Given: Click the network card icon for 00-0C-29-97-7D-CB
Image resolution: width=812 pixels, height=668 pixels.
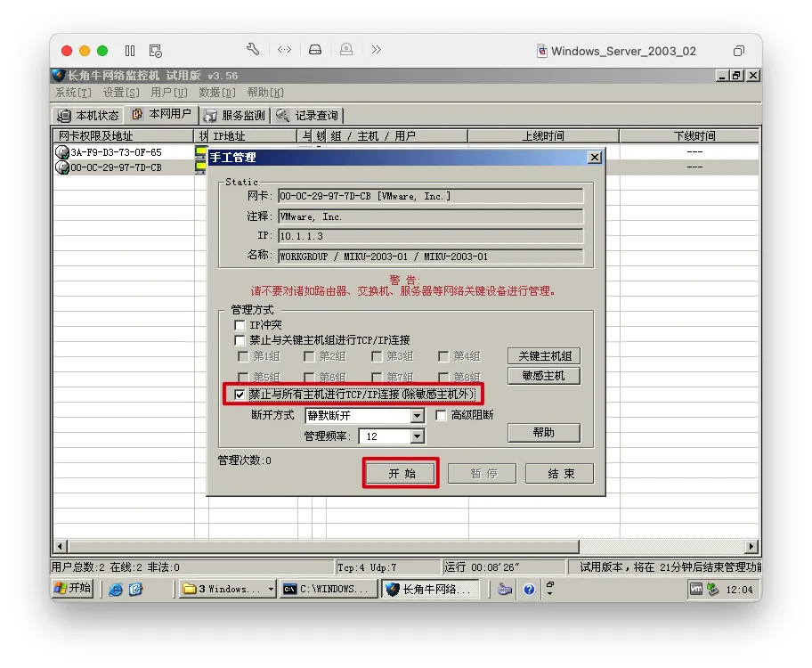Looking at the screenshot, I should 62,167.
